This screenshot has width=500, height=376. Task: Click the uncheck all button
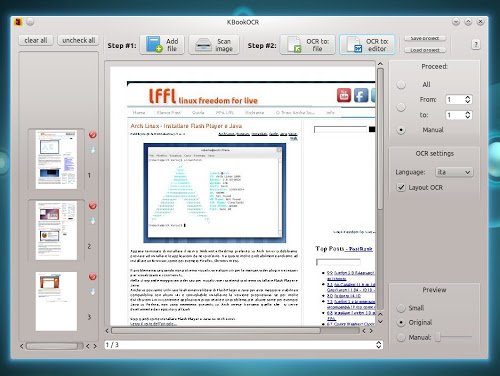click(78, 40)
